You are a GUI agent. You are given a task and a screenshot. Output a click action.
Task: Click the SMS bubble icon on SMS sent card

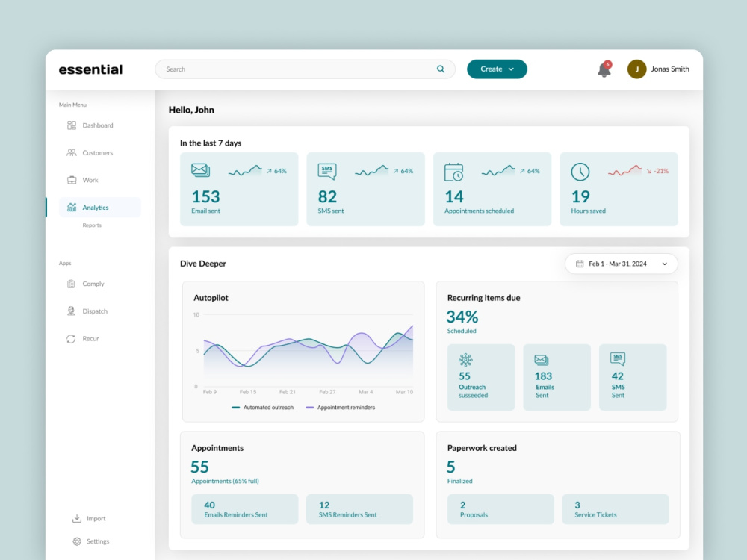pos(327,171)
